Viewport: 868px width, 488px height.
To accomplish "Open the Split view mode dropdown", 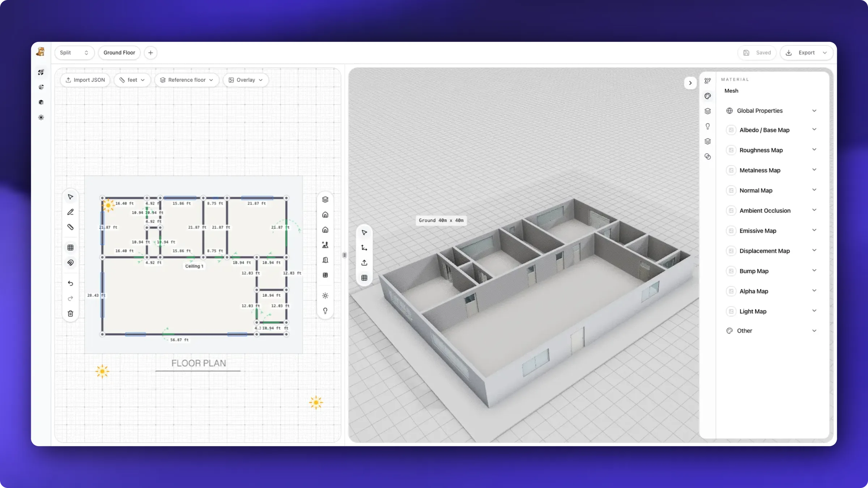I will coord(75,53).
